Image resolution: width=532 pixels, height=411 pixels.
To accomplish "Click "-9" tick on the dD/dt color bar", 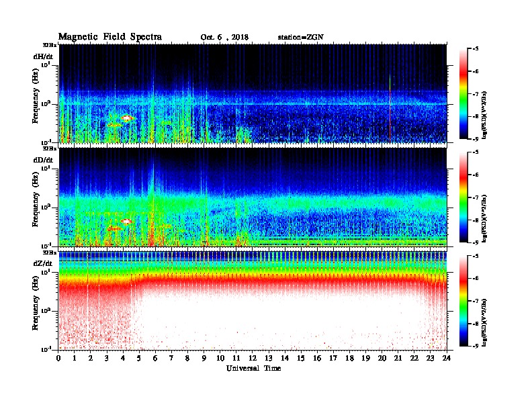I will pyautogui.click(x=476, y=242).
